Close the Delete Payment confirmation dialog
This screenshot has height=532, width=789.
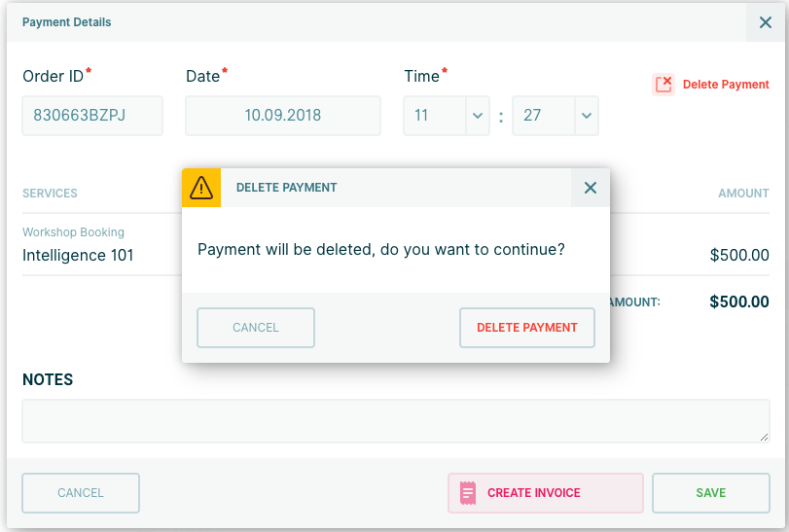click(x=590, y=188)
